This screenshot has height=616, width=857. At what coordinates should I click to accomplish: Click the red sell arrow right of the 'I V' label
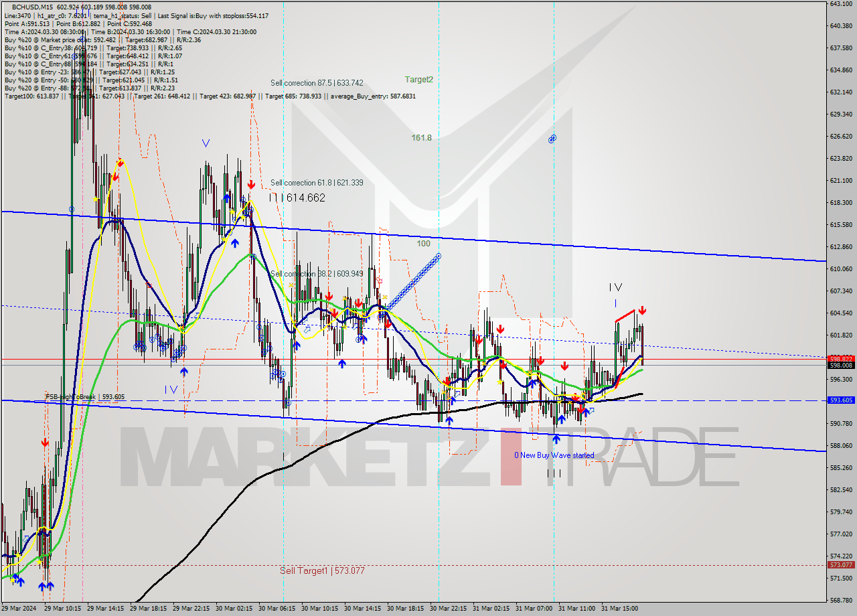(642, 311)
